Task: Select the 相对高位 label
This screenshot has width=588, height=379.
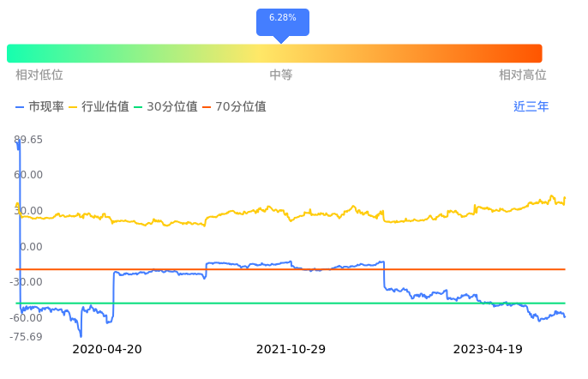Action: pyautogui.click(x=522, y=75)
